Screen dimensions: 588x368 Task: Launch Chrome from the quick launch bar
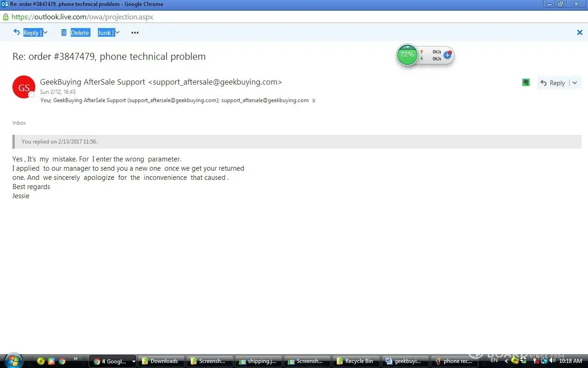(x=62, y=361)
